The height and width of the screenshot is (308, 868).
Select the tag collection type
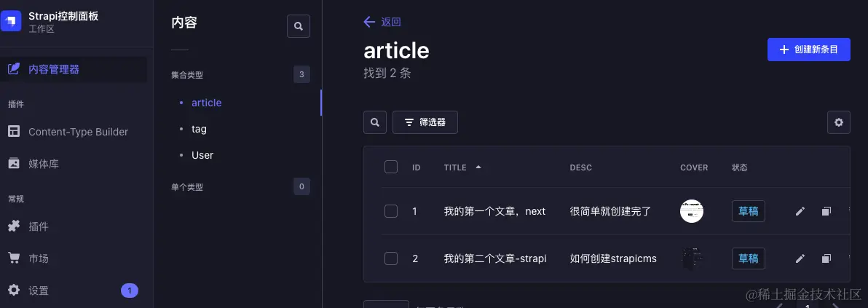199,129
